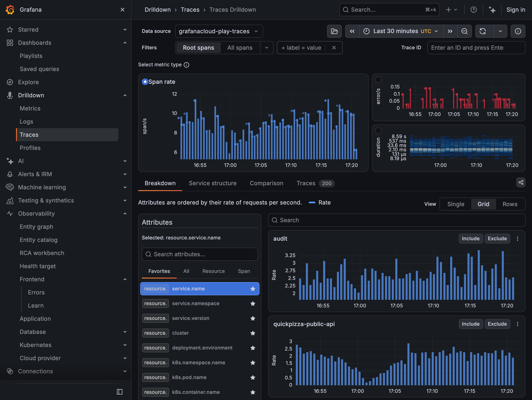
Task: Select the Favorites attributes tab
Action: coord(159,271)
